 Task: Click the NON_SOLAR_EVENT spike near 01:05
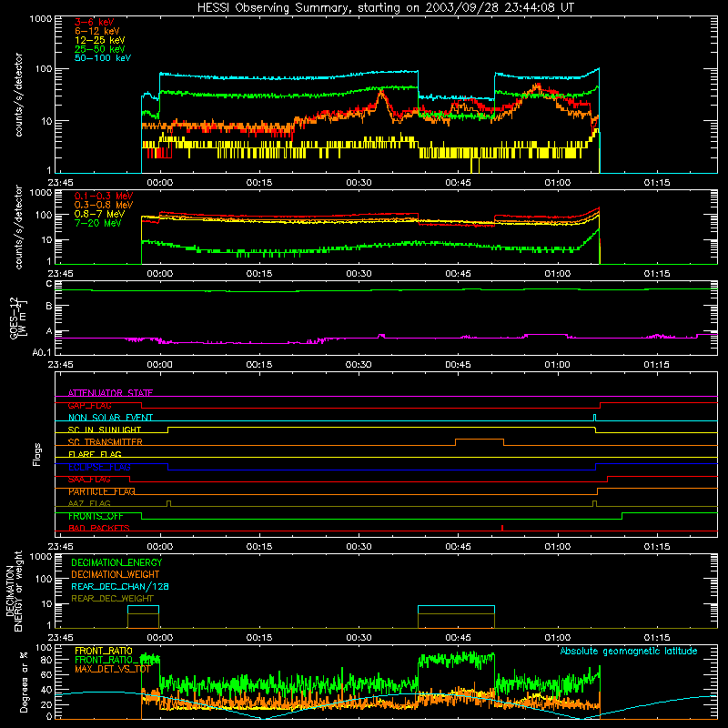click(x=595, y=418)
